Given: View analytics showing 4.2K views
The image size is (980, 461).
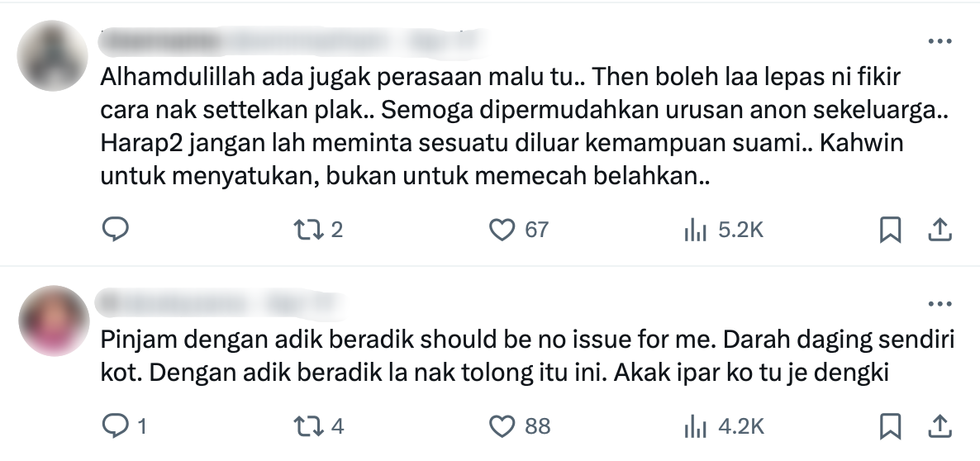Looking at the screenshot, I should point(724,426).
